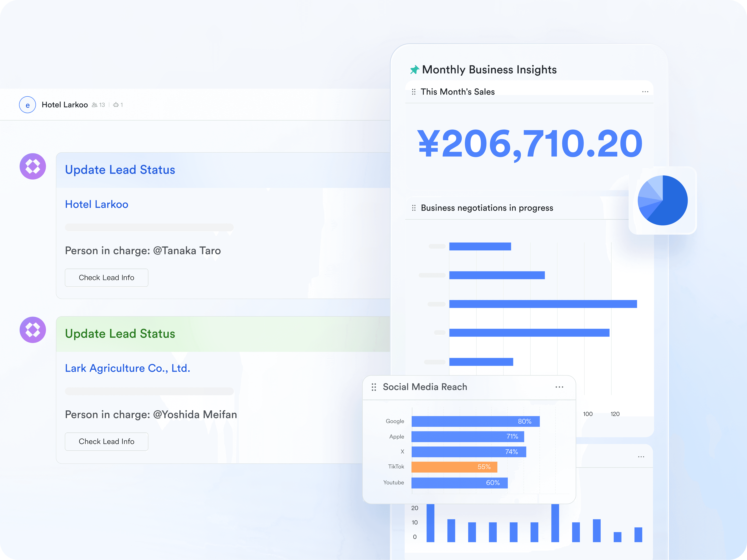
Task: Click the pin icon next to Monthly Business Insights
Action: 414,70
